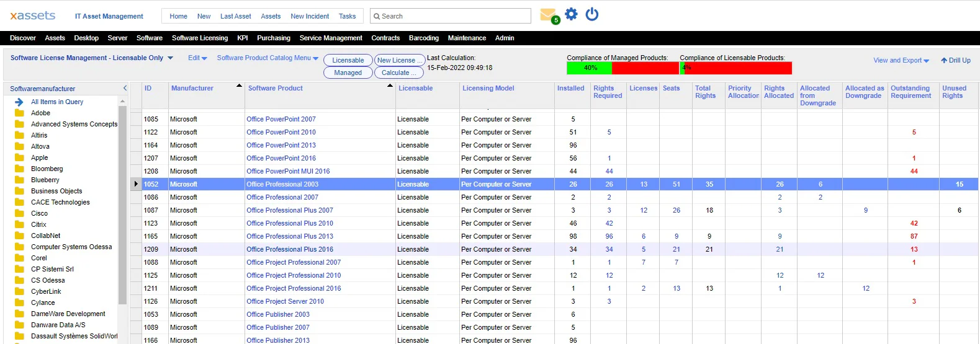Select the DameWare Development manufacturer
Screen dimensions: 980x344
(x=68, y=314)
